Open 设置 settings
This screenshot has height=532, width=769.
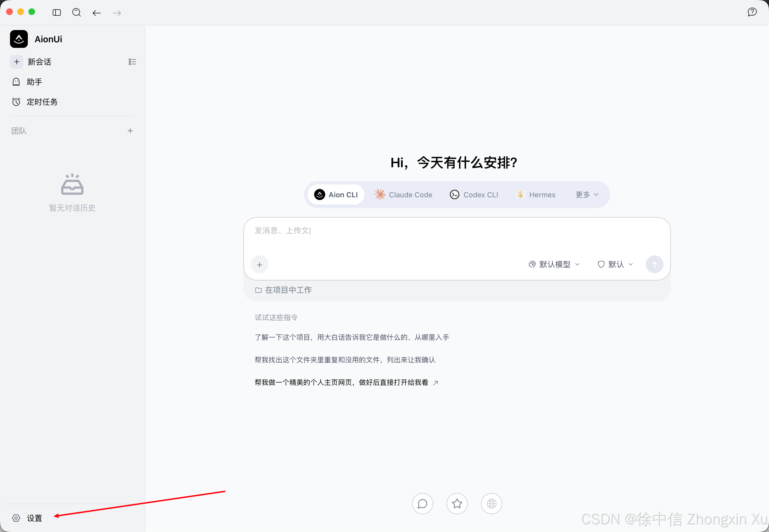pos(27,518)
